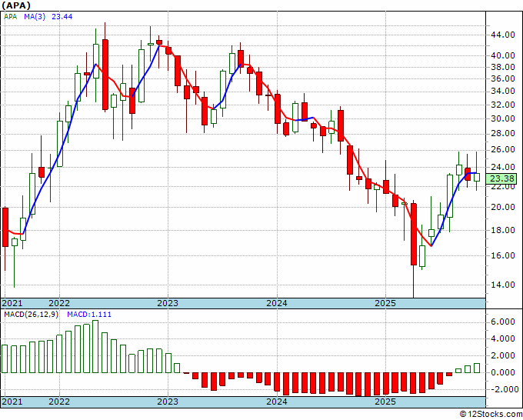Click the 38.00 price axis label
Image resolution: width=523 pixels, height=420 pixels.
click(x=502, y=67)
